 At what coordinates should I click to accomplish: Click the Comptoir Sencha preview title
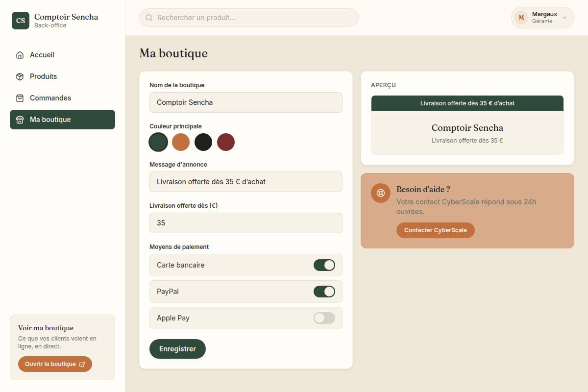(x=467, y=128)
